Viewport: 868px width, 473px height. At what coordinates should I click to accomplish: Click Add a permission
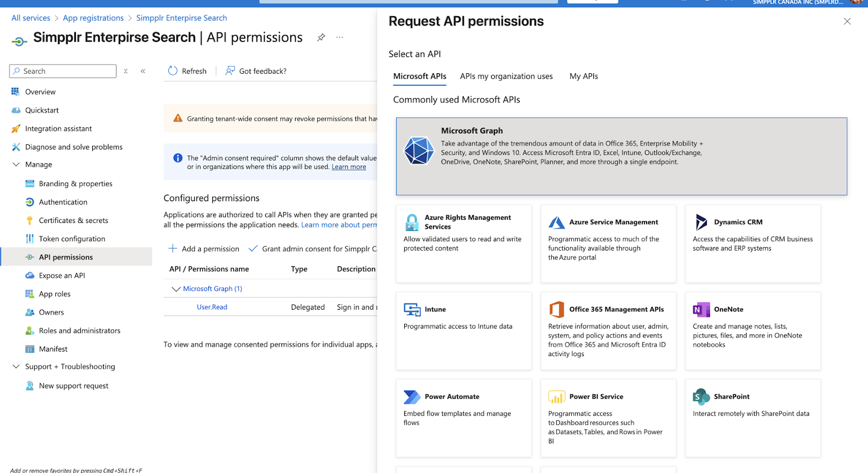point(204,249)
